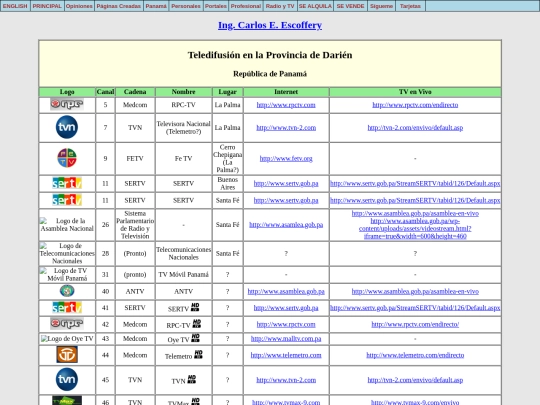Open asamblea.gob.pa link in channel 26 row
This screenshot has height=405, width=540.
(x=286, y=225)
